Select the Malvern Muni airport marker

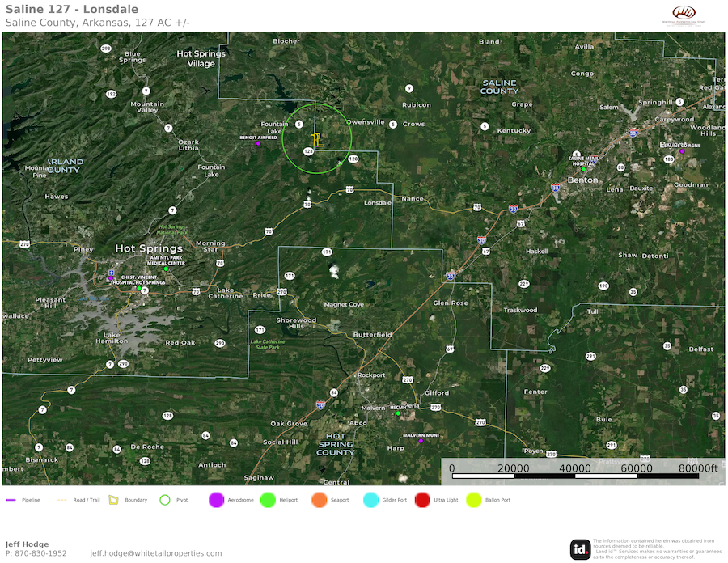421,441
